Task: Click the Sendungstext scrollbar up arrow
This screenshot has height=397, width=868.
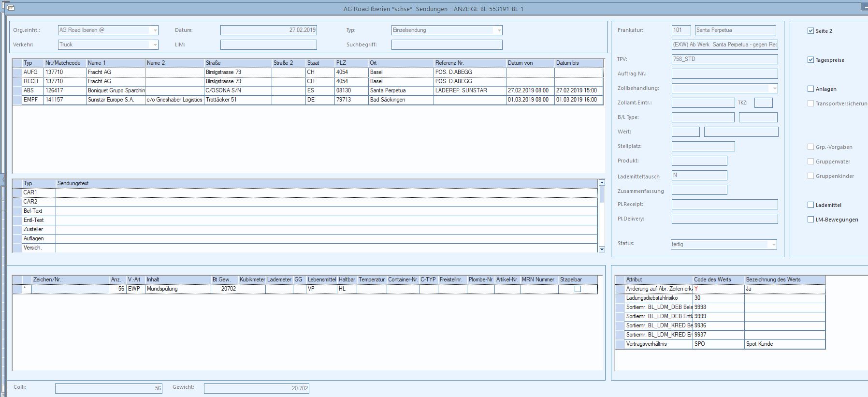Action: click(x=602, y=182)
